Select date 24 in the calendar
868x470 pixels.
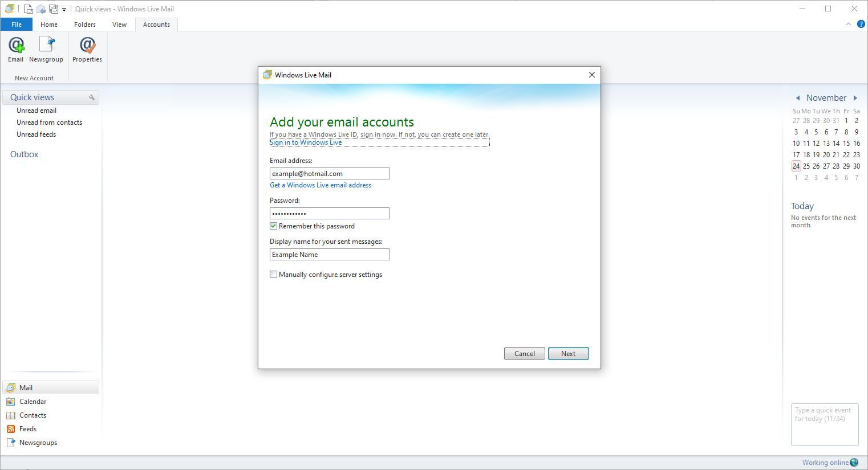pyautogui.click(x=796, y=166)
